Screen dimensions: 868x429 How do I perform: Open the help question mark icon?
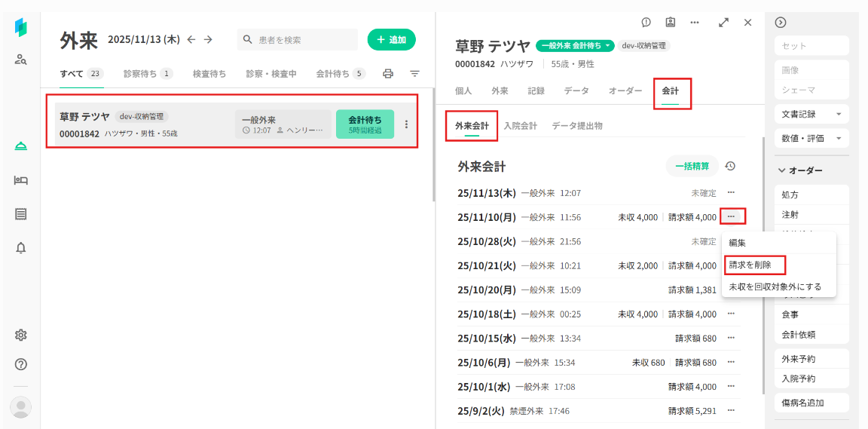pyautogui.click(x=21, y=364)
